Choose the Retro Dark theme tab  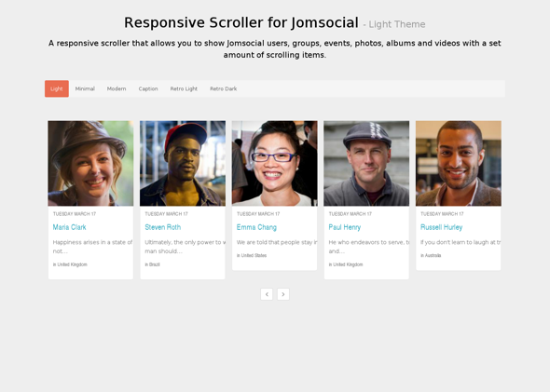click(224, 88)
